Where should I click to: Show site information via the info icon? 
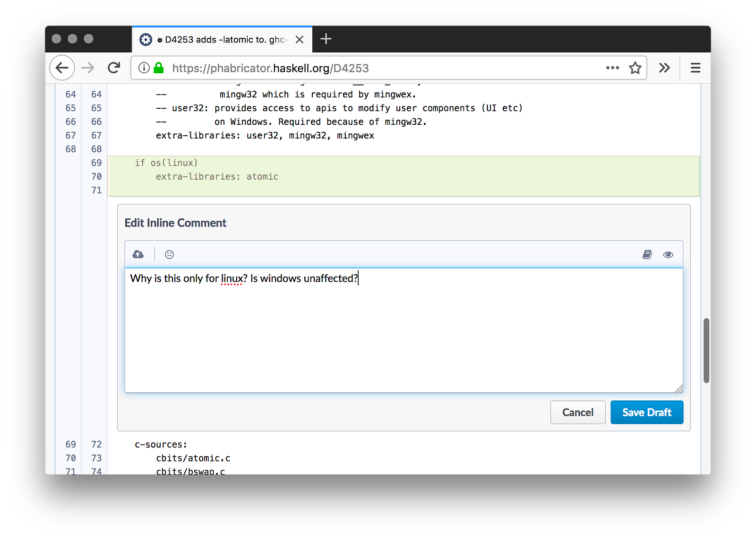(x=144, y=68)
